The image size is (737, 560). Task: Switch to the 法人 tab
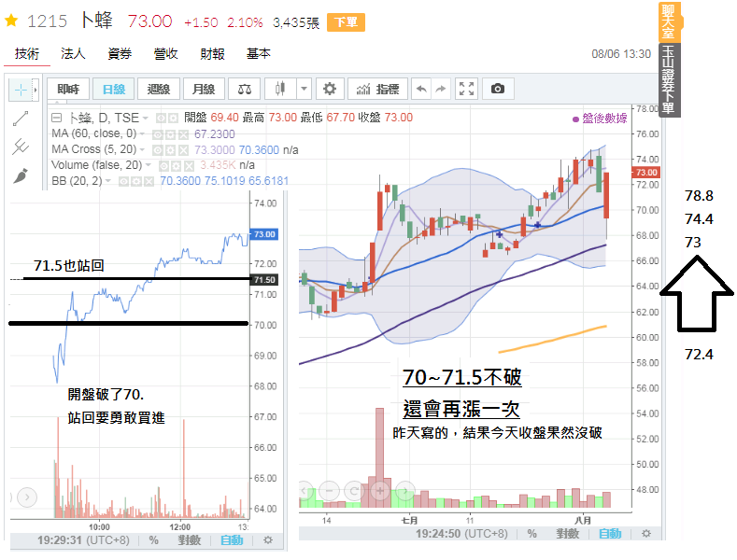pos(73,54)
